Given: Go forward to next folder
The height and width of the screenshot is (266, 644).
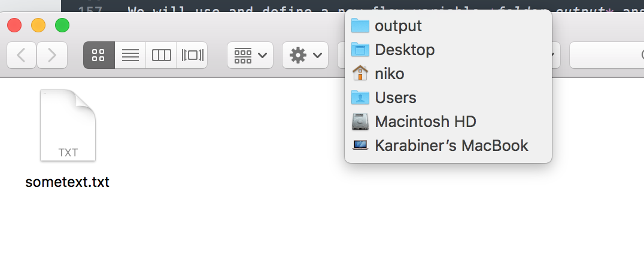Looking at the screenshot, I should pos(52,56).
